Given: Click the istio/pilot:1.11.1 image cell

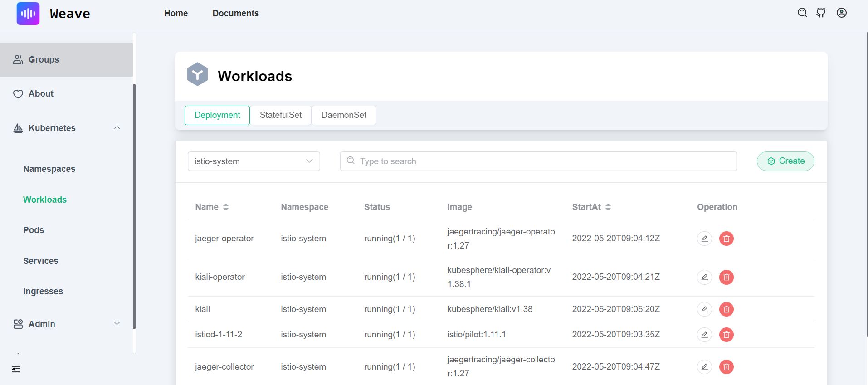Looking at the screenshot, I should 477,335.
